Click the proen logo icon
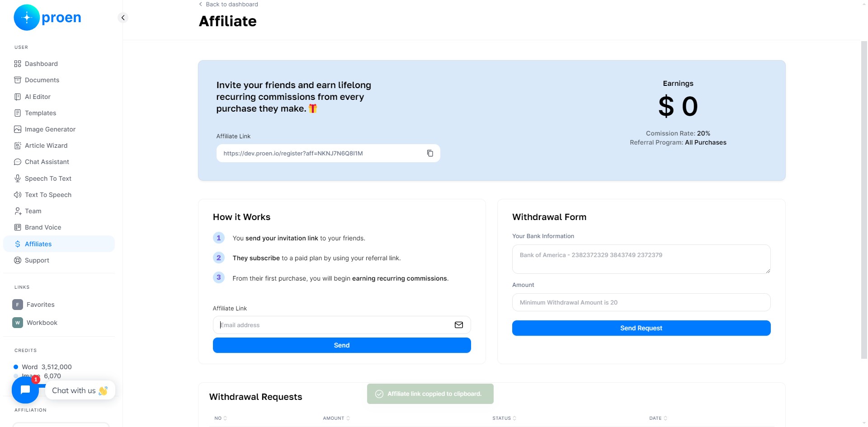The height and width of the screenshot is (427, 868). pyautogui.click(x=27, y=18)
